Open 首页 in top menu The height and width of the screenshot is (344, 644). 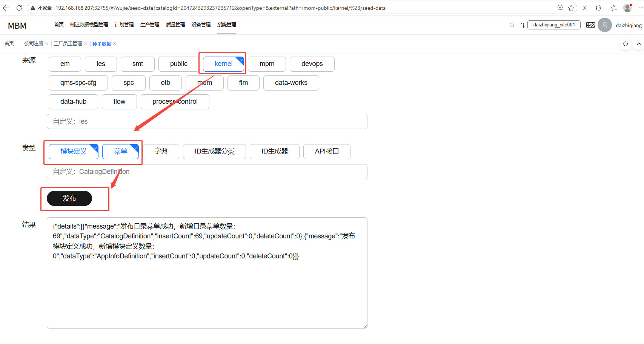coord(59,25)
